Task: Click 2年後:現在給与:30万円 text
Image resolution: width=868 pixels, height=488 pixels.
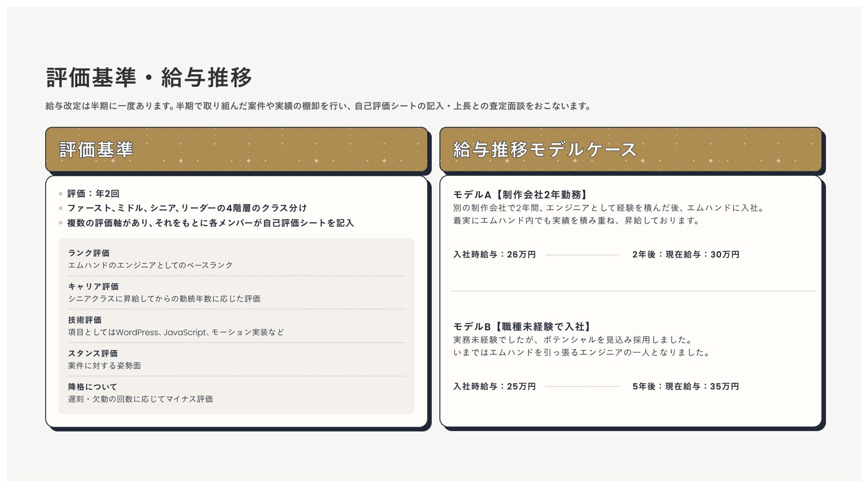Action: point(686,255)
